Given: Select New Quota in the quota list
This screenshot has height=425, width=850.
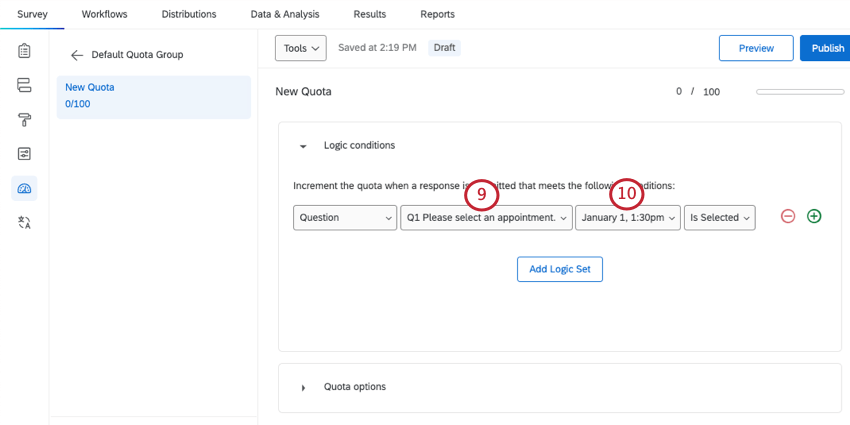Looking at the screenshot, I should [153, 96].
